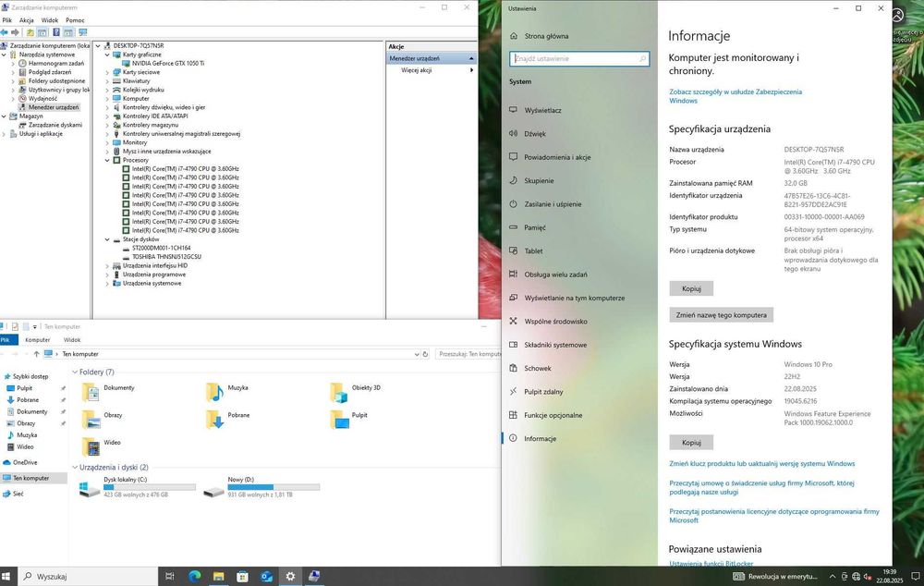Open the Akcja menu
The image size is (924, 586).
click(x=27, y=20)
